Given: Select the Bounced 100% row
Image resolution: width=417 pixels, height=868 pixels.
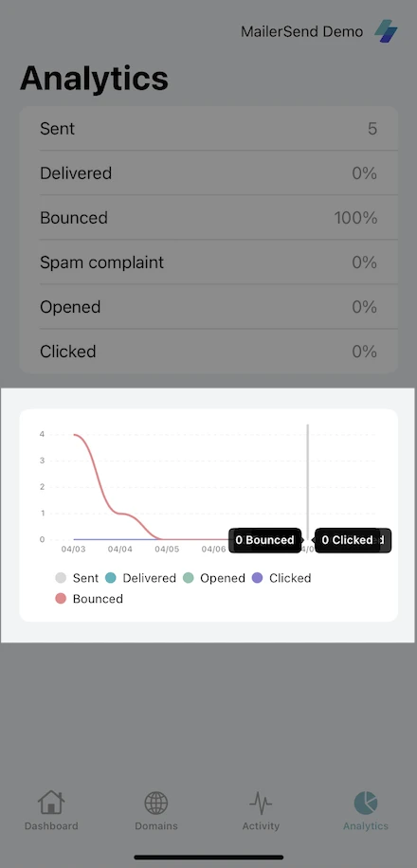Looking at the screenshot, I should pyautogui.click(x=208, y=218).
